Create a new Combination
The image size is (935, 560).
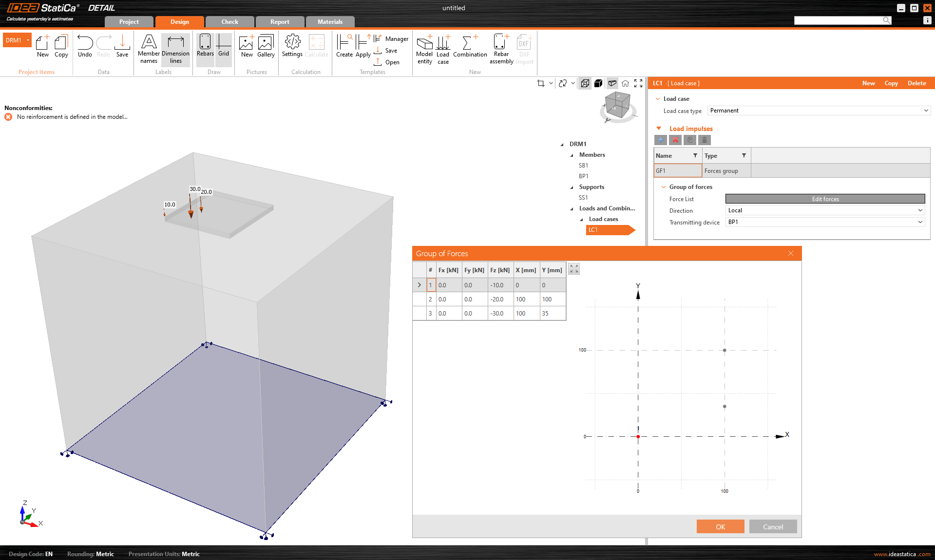[x=469, y=49]
